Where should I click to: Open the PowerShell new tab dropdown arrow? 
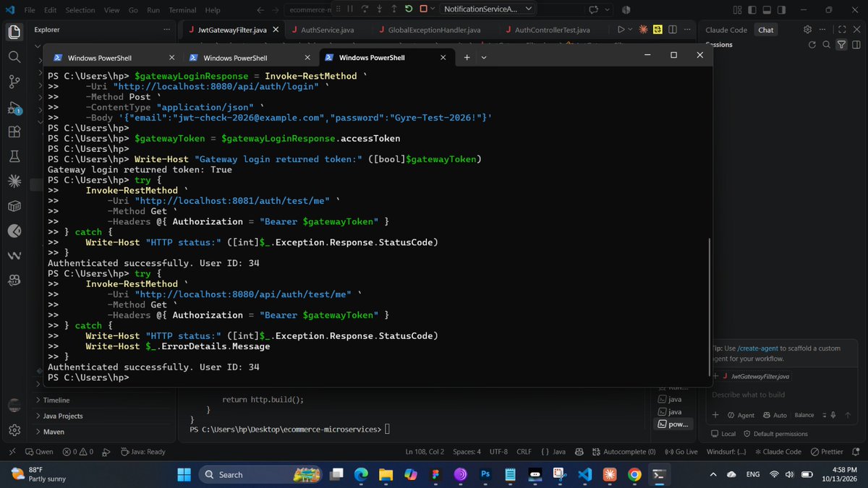(x=484, y=57)
